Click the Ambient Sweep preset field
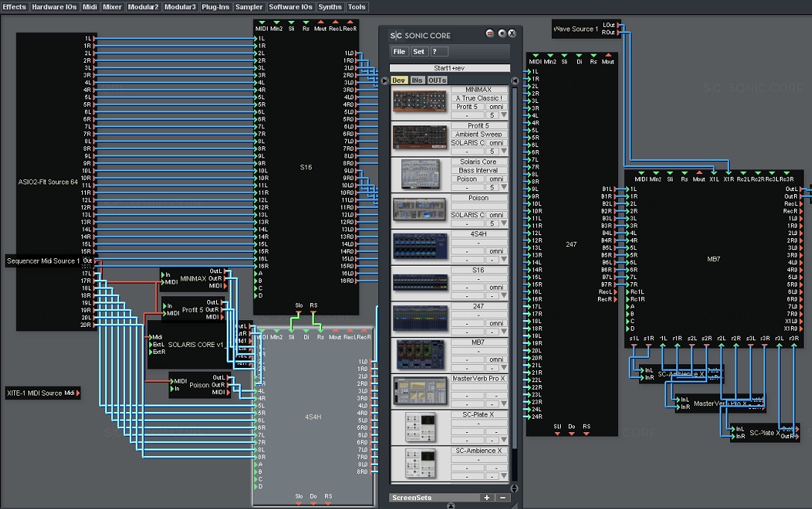 479,134
